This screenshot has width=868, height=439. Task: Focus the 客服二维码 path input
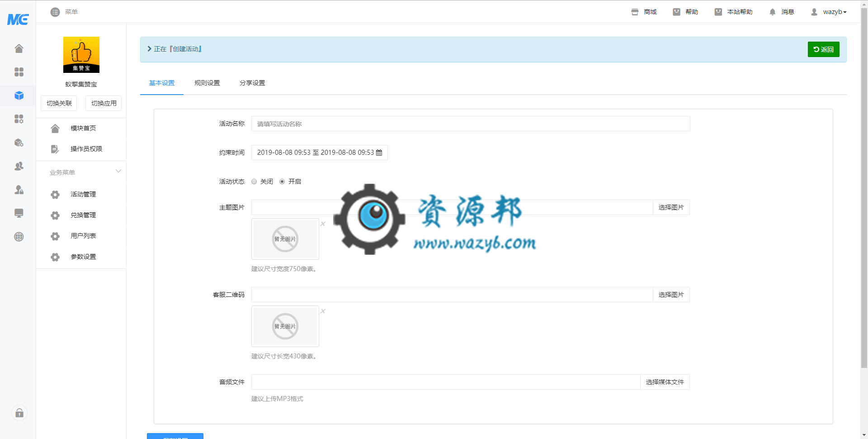click(x=452, y=295)
